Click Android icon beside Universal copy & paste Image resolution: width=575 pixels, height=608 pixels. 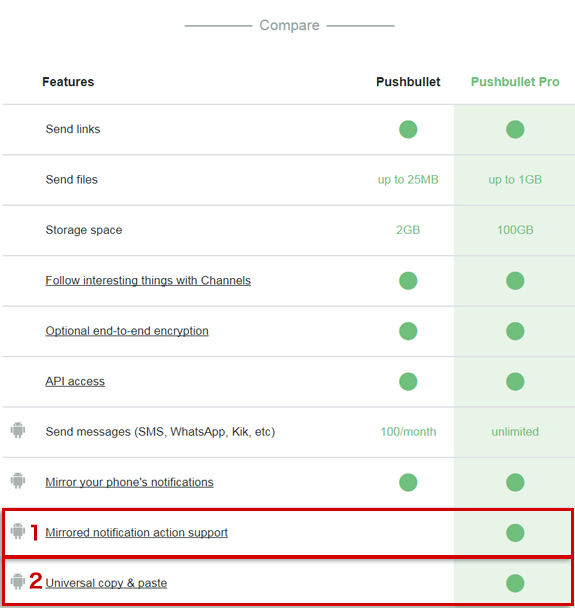click(18, 581)
